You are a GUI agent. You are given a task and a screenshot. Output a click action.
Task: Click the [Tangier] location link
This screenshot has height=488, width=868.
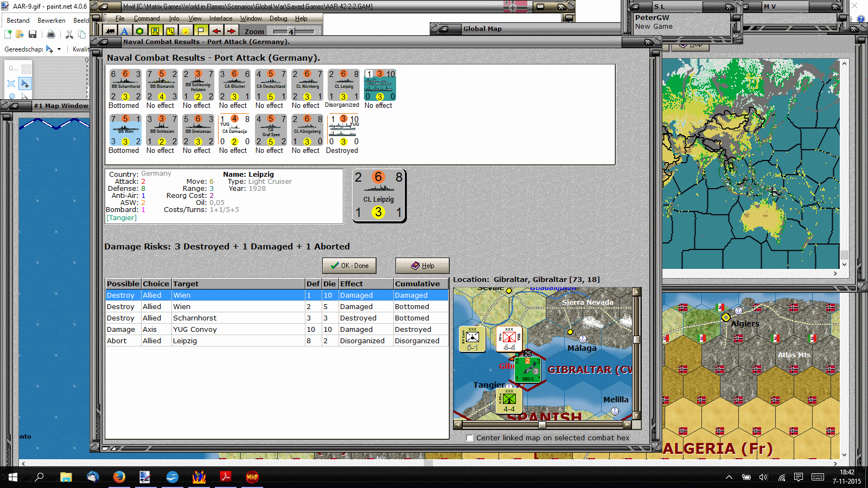click(122, 218)
